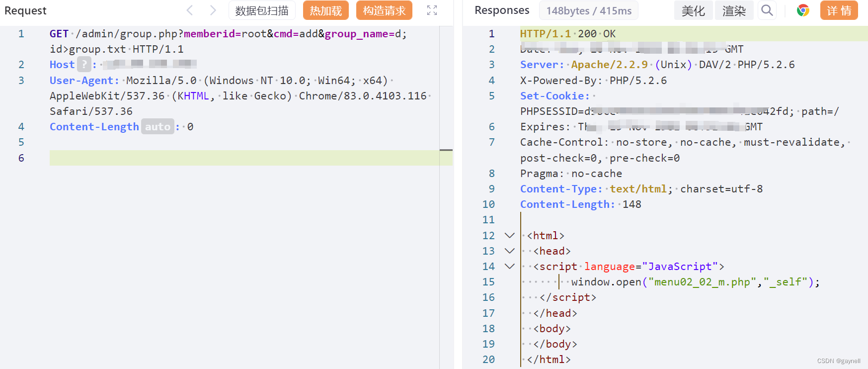
Task: Click the X-Powered-By: PHP/5.2.6 line
Action: [593, 81]
